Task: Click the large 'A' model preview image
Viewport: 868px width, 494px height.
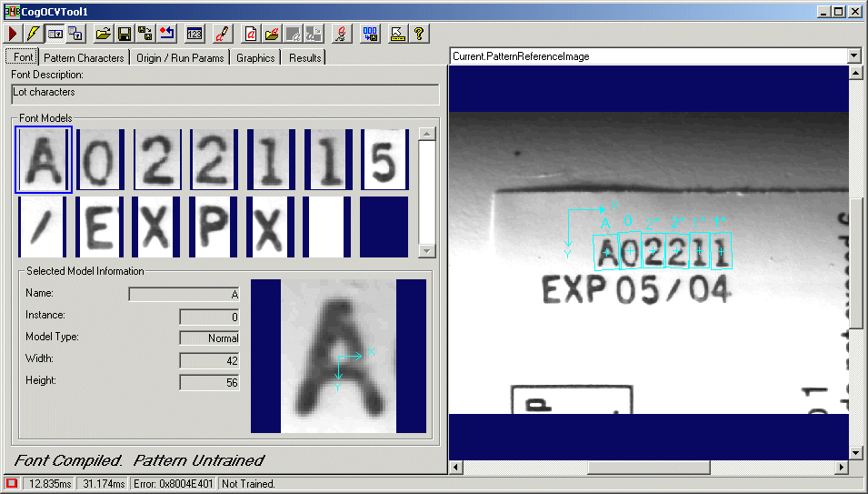Action: [x=338, y=356]
